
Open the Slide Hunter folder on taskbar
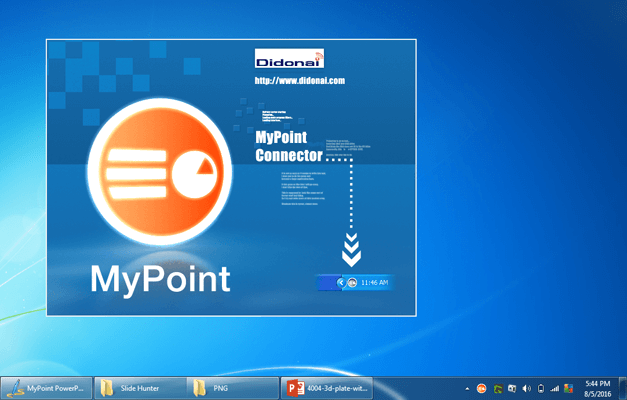click(x=140, y=388)
